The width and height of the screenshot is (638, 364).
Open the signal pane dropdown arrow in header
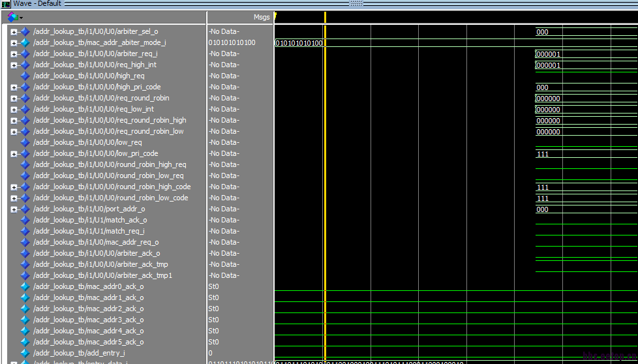[x=22, y=18]
